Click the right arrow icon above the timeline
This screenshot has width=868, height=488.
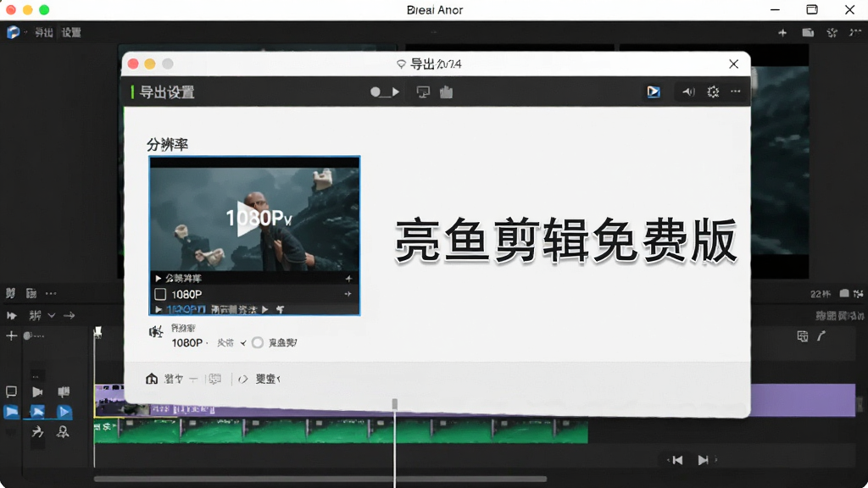point(70,315)
